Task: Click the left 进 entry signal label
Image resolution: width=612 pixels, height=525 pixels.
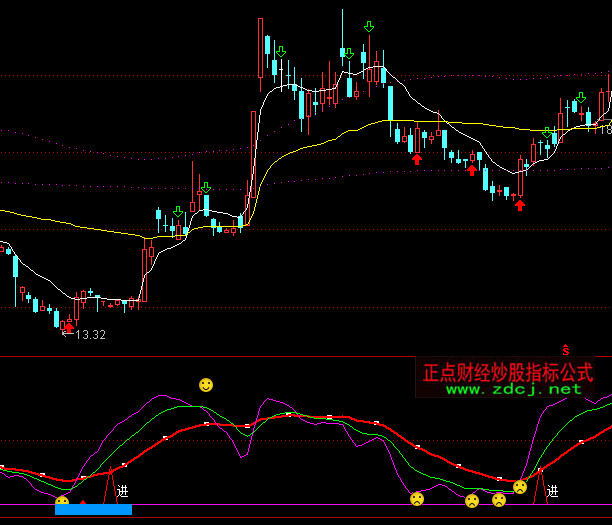Action: click(122, 491)
